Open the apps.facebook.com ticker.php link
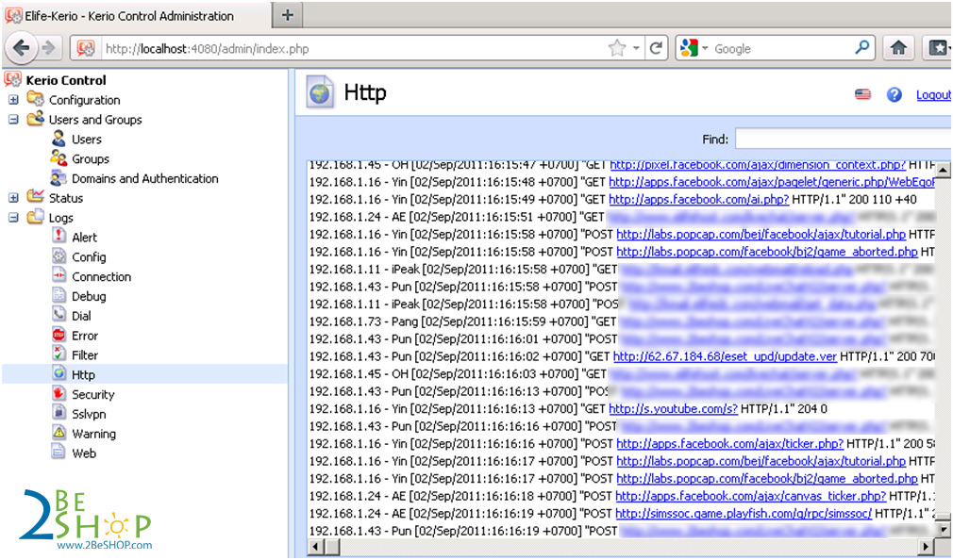 tap(730, 443)
